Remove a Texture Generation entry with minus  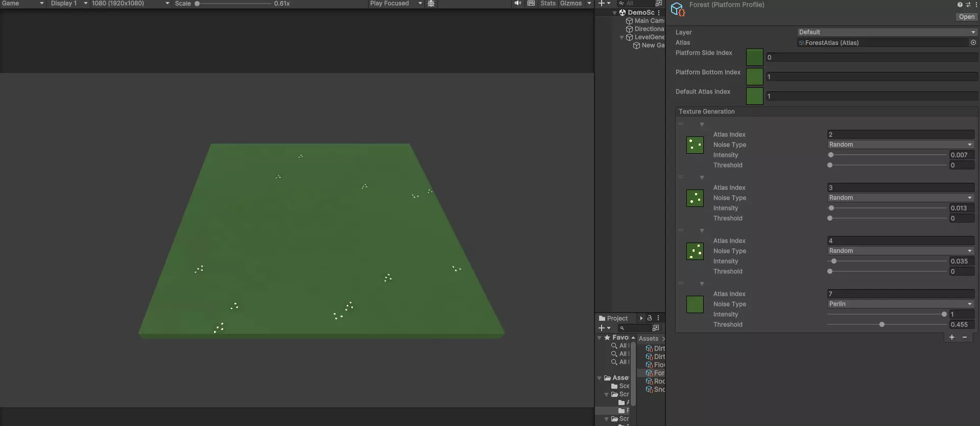[x=965, y=337]
